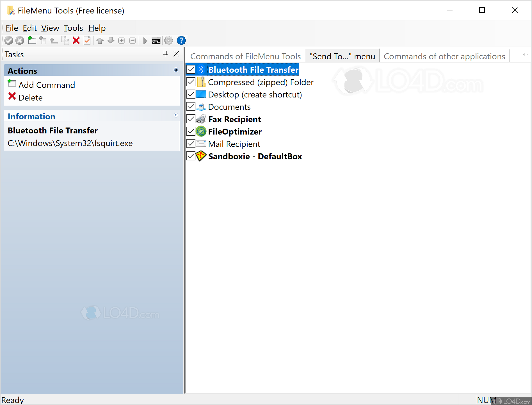Viewport: 532px width, 405px height.
Task: Open the Add Command toolbar icon
Action: (x=32, y=40)
